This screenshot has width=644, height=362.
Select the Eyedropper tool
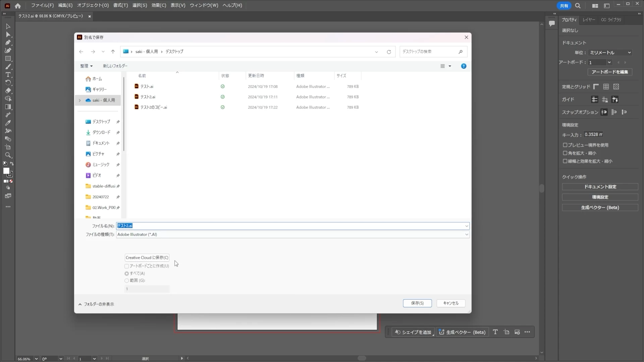8,123
